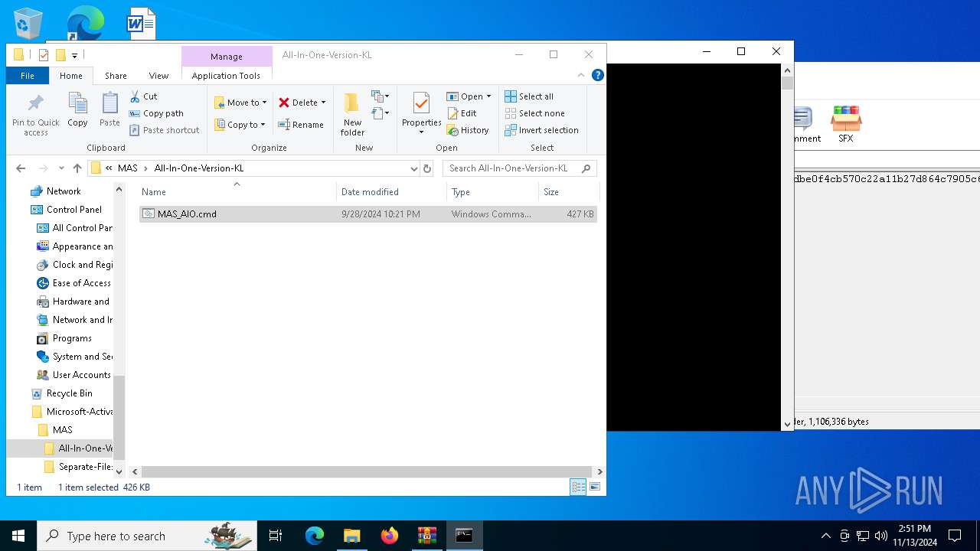Click the Edit ribbon command
Image resolution: width=980 pixels, height=551 pixels.
coord(462,113)
